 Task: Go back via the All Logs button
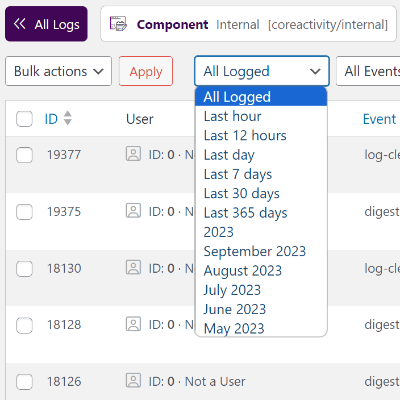point(46,24)
